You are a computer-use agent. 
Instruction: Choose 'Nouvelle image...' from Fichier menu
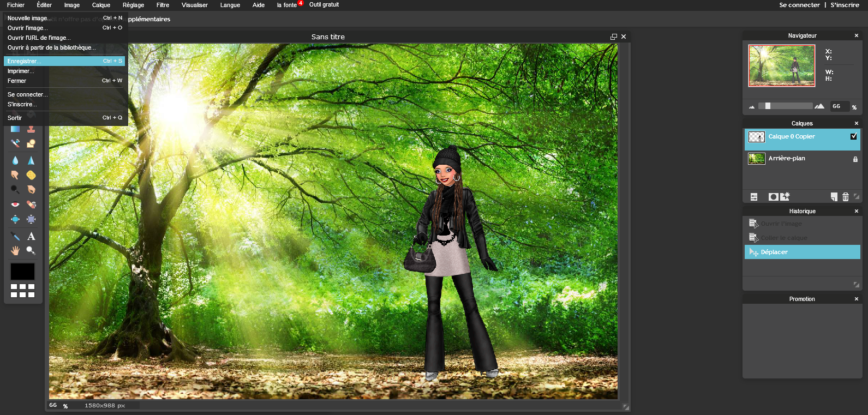[x=65, y=18]
